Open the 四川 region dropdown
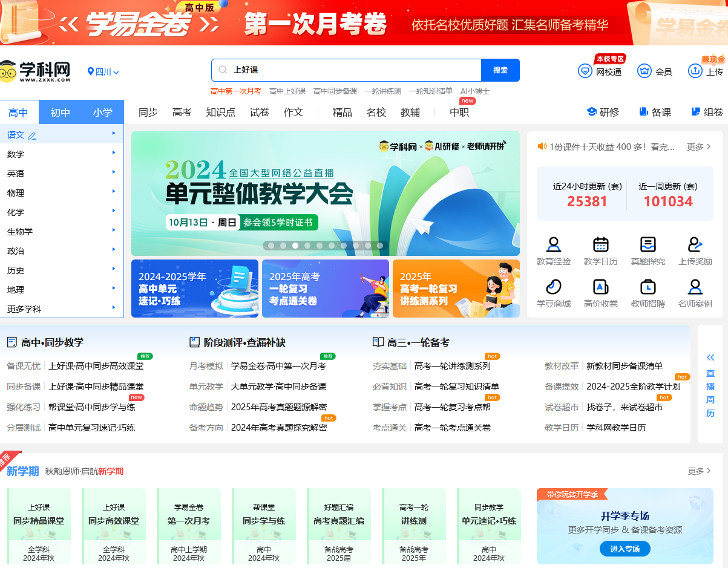 103,72
